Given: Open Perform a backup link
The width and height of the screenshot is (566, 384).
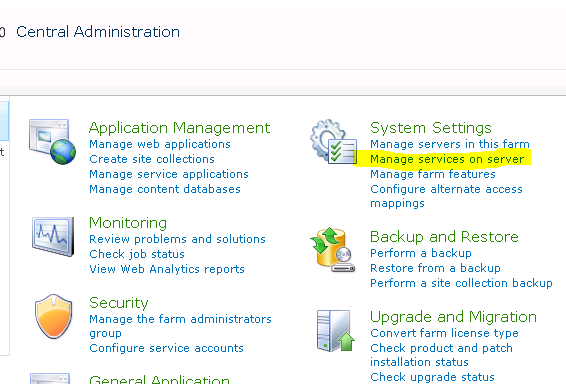Looking at the screenshot, I should click(x=421, y=253).
